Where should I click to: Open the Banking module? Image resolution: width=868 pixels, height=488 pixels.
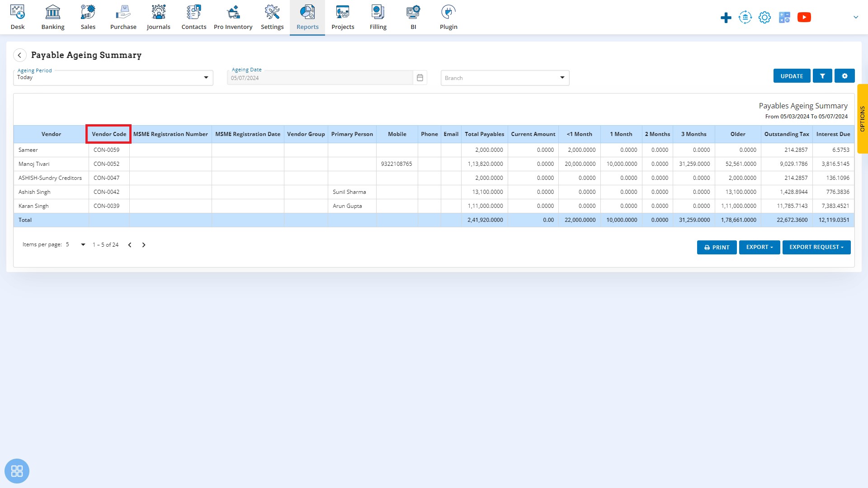coord(52,17)
